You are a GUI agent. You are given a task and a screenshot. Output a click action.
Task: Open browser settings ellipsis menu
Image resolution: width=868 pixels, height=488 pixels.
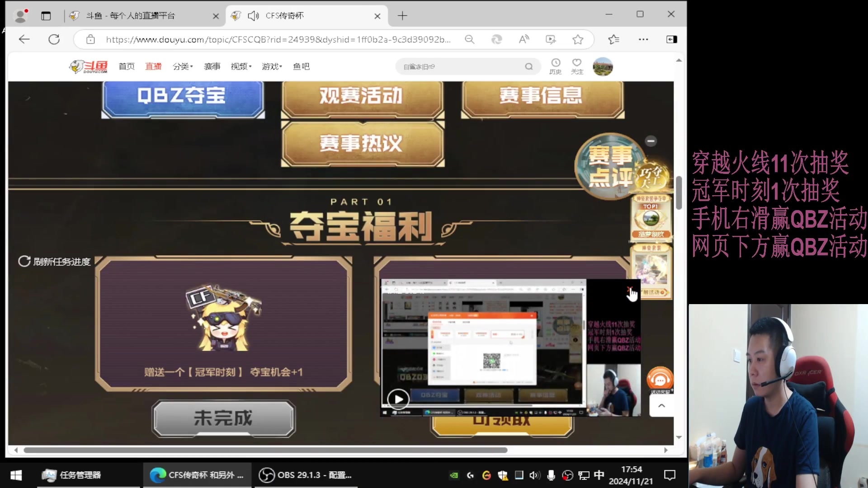[643, 39]
